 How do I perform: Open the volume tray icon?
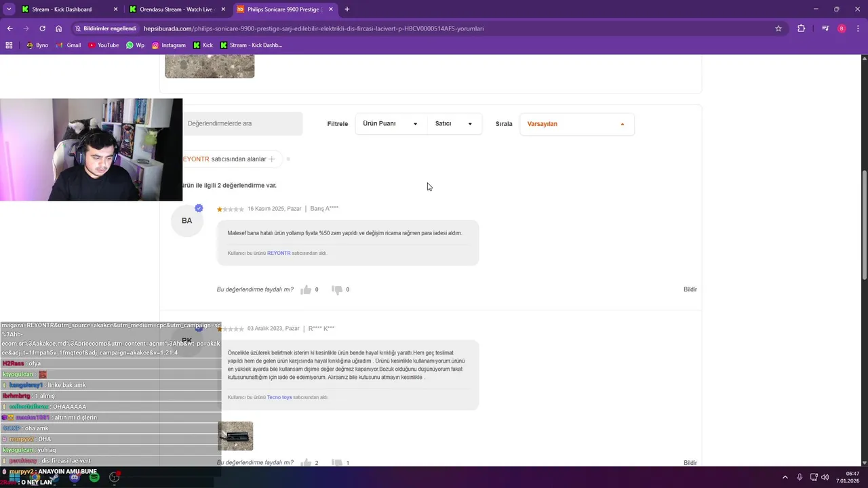pos(825,477)
